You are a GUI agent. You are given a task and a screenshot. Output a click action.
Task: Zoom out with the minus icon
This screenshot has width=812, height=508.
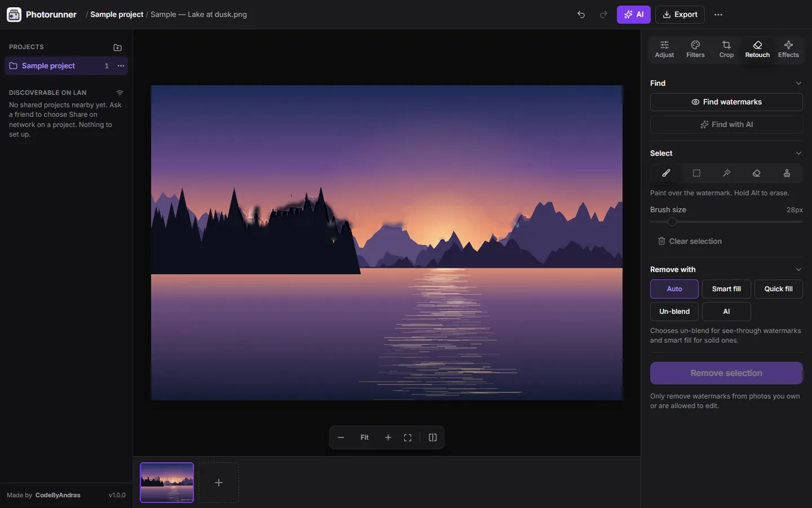pyautogui.click(x=341, y=437)
